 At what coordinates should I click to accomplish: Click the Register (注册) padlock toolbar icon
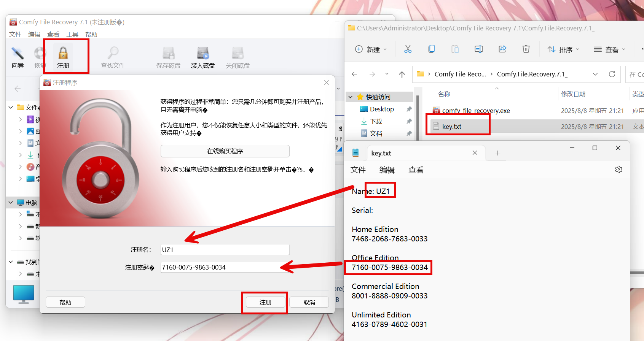(63, 57)
